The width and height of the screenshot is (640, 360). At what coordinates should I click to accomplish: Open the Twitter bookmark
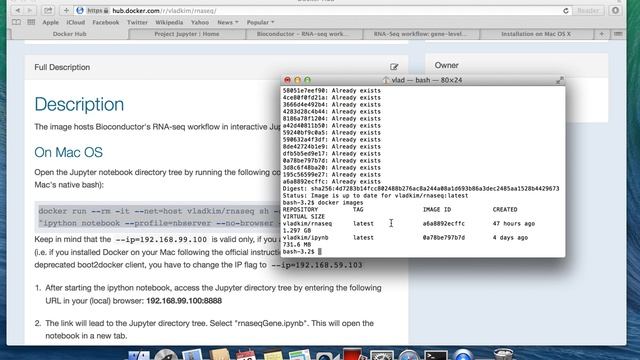[137, 22]
